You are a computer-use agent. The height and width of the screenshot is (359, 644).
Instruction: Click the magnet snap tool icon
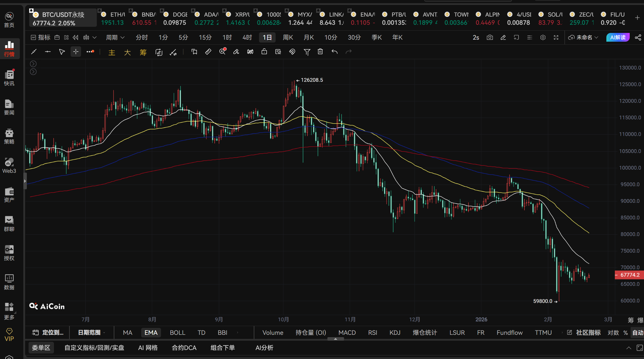(292, 52)
